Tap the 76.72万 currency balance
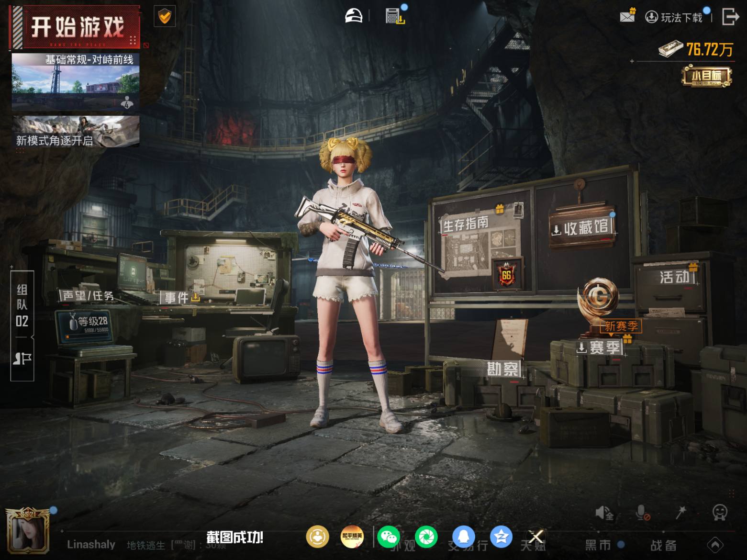 pos(696,49)
